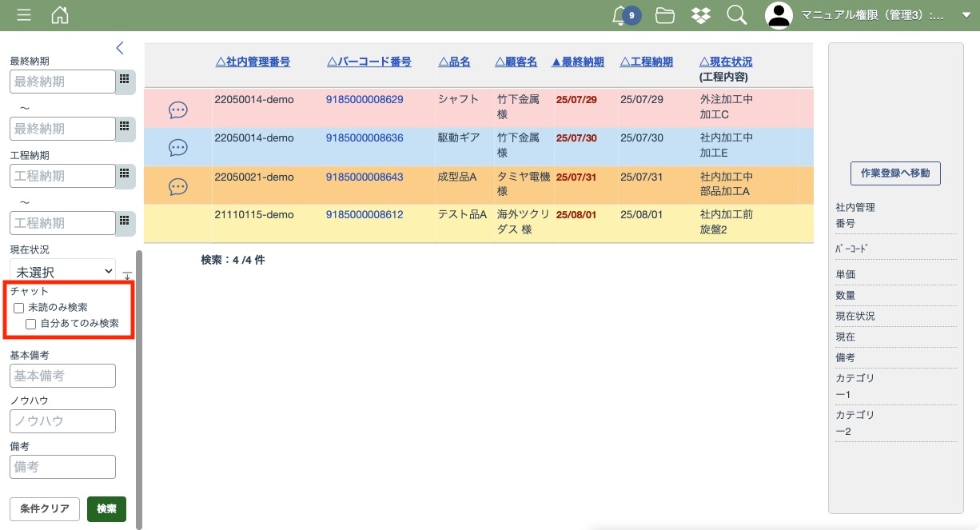Open calendar picker for first 最終納期 field
This screenshot has height=530, width=980.
[x=125, y=81]
